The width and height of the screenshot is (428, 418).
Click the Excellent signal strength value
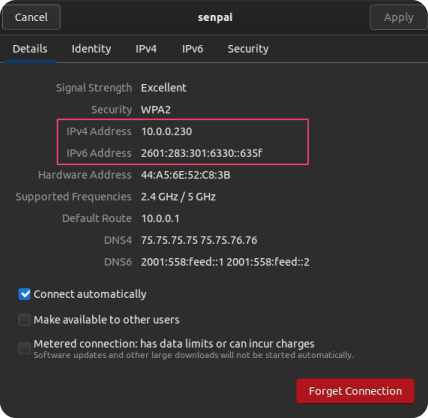pos(164,88)
